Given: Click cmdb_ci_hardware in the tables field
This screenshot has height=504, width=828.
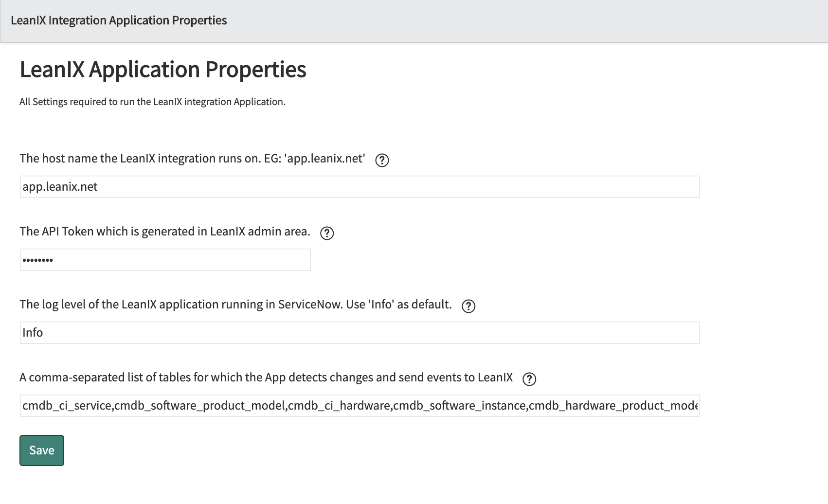Looking at the screenshot, I should click(x=339, y=406).
